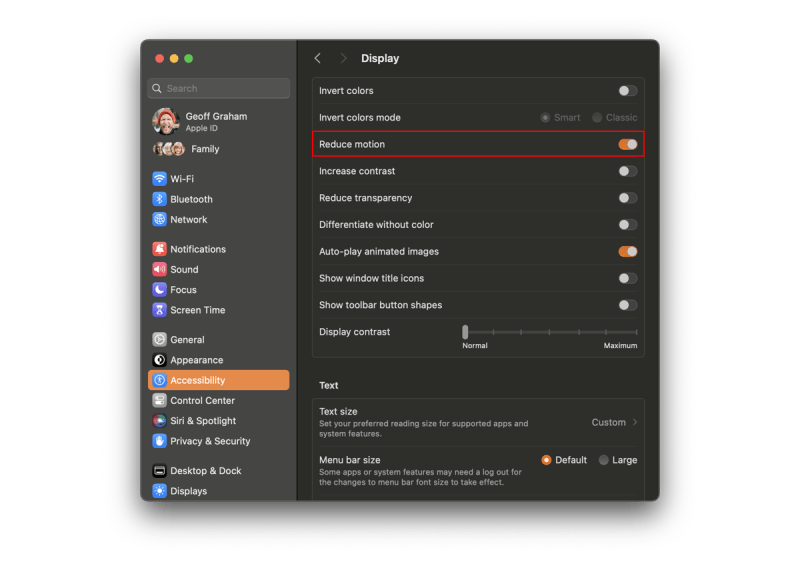Enable Show toolbar button shapes switch
Image resolution: width=800 pixels, height=564 pixels.
point(628,305)
